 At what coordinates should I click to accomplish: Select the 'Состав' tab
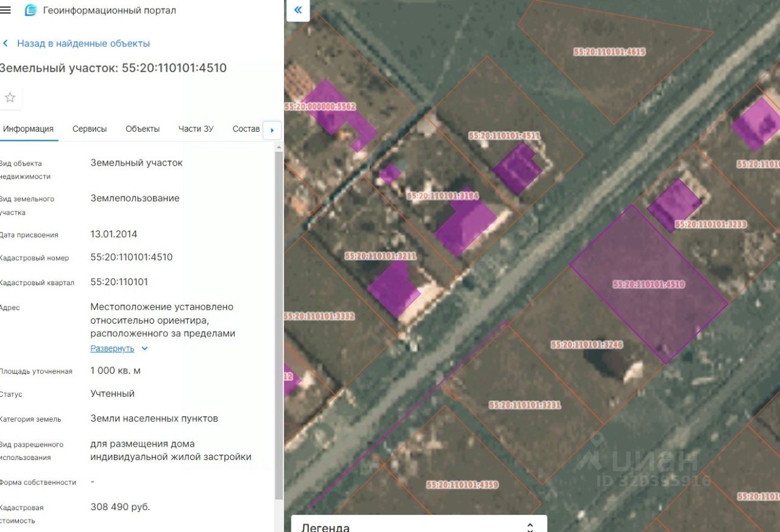[246, 129]
